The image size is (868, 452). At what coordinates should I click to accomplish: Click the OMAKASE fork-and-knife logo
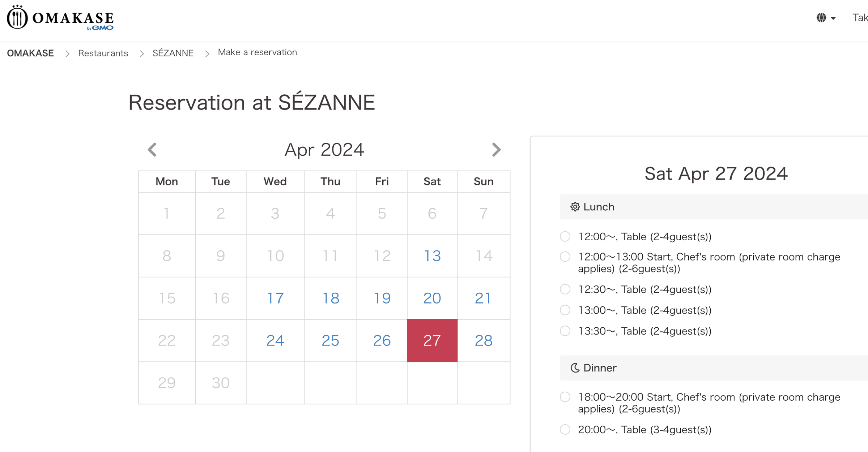pyautogui.click(x=17, y=17)
